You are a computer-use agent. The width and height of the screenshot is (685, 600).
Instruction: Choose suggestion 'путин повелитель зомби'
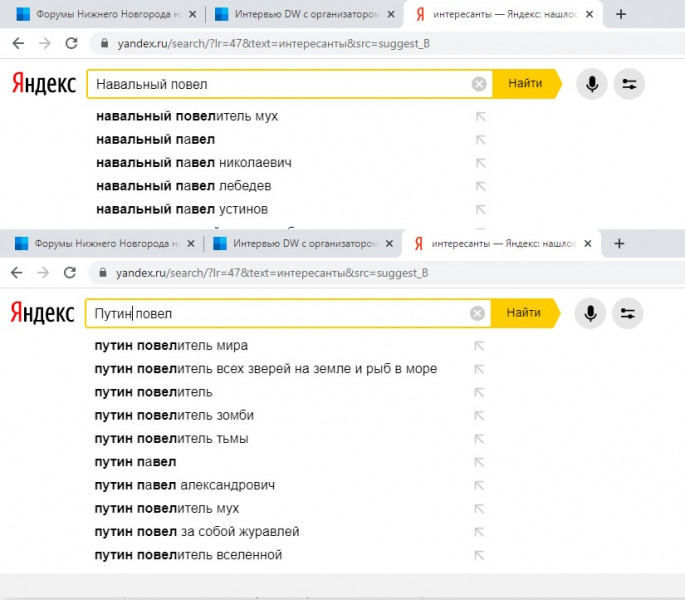pyautogui.click(x=174, y=415)
